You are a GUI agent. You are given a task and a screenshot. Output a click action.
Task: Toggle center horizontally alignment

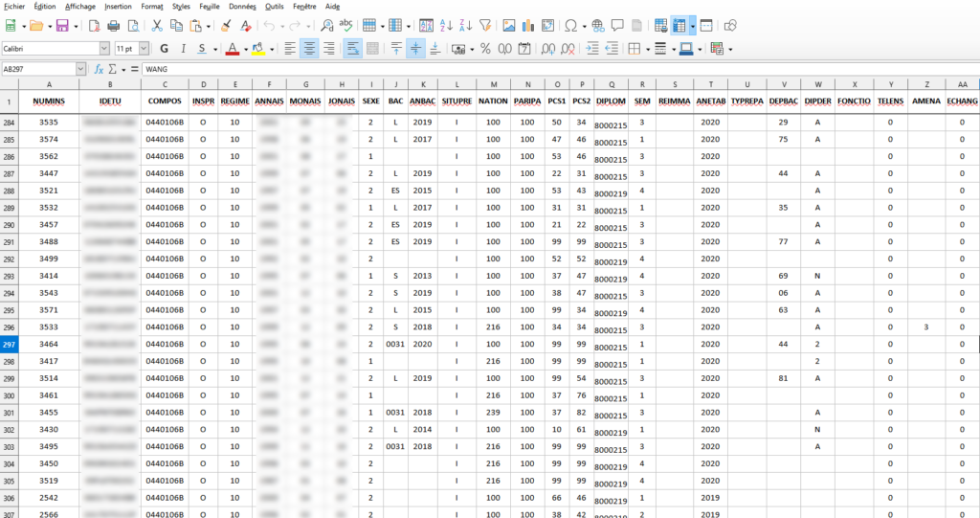point(309,49)
